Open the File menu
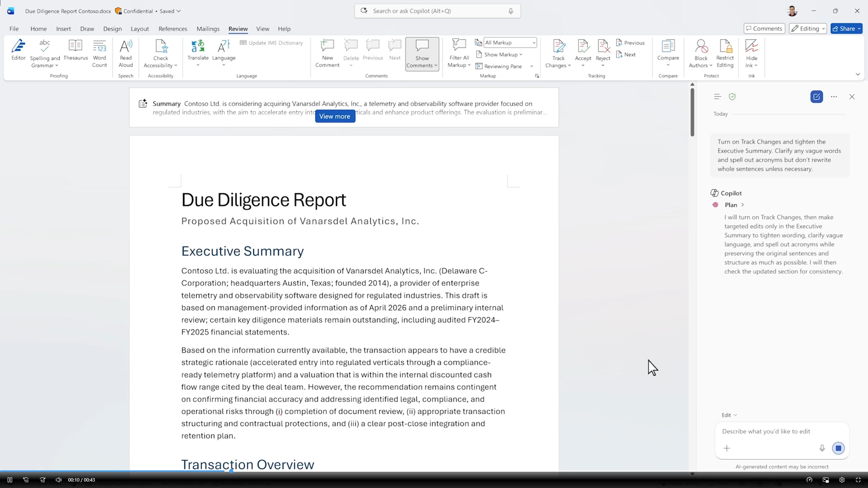 coord(14,29)
